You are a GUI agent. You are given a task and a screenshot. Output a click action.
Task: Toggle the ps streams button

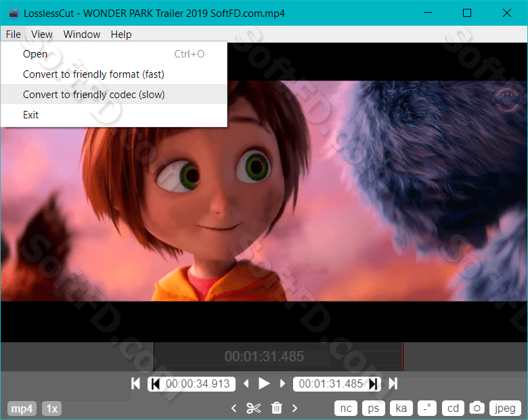374,409
